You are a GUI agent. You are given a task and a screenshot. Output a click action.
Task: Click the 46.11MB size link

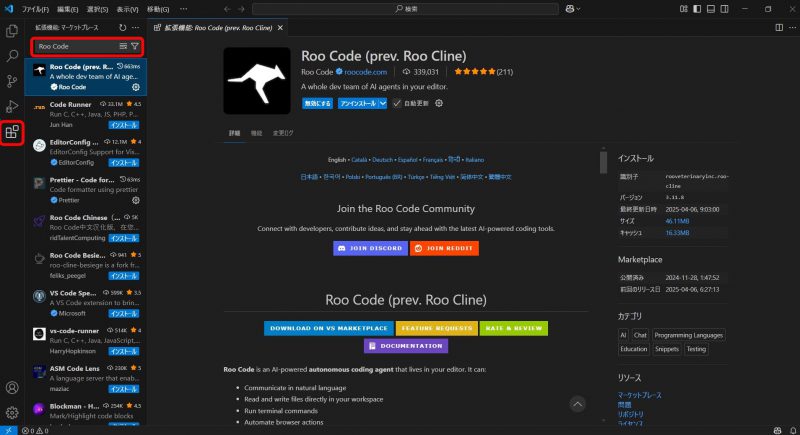pyautogui.click(x=677, y=221)
